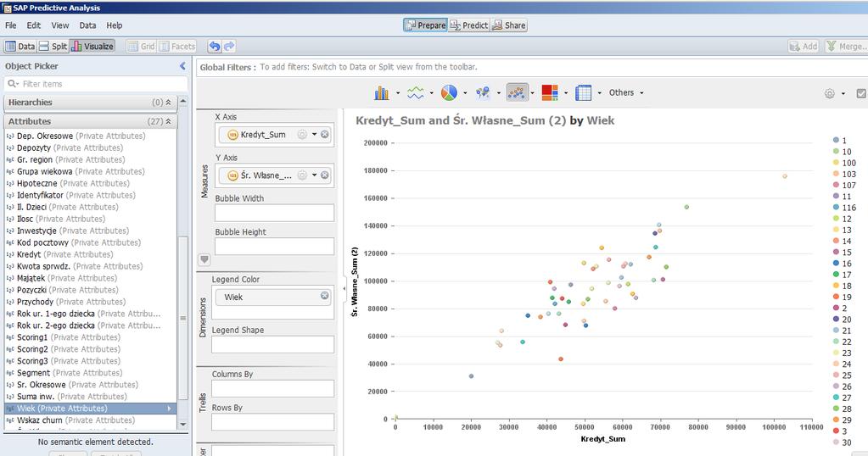868x456 pixels.
Task: Select the table chart type icon
Action: click(x=584, y=93)
